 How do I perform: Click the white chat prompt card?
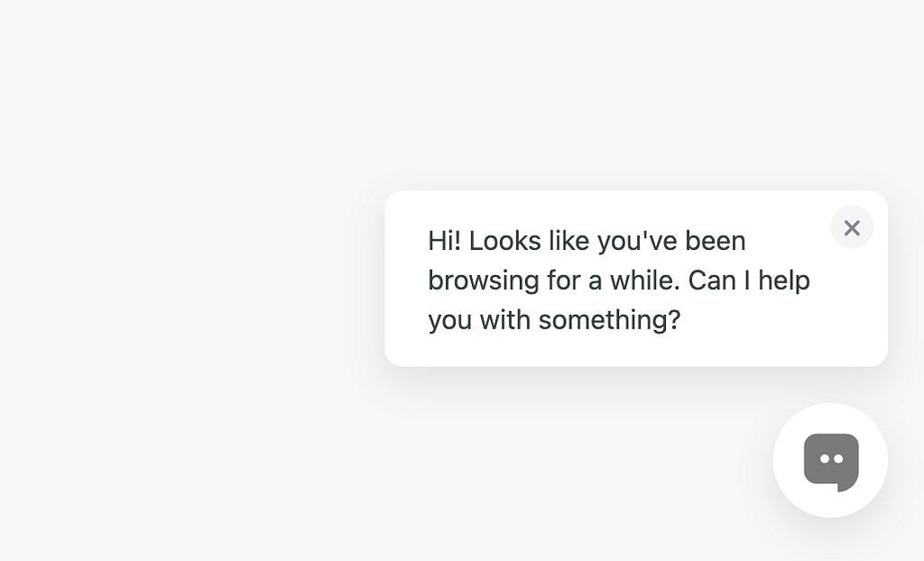click(x=636, y=279)
